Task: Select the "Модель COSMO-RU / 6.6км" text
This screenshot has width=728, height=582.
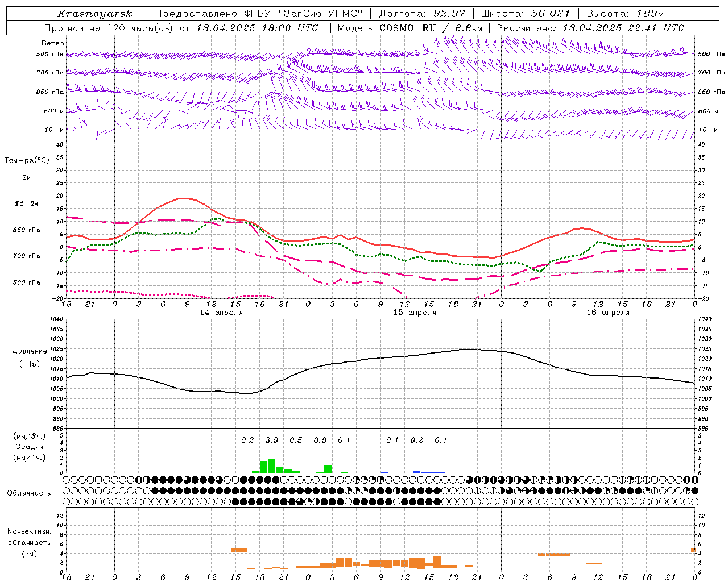Action: tap(410, 28)
